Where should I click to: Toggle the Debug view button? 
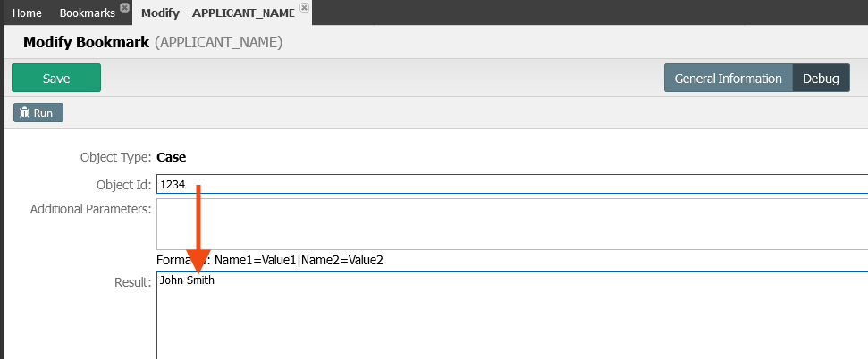tap(821, 78)
